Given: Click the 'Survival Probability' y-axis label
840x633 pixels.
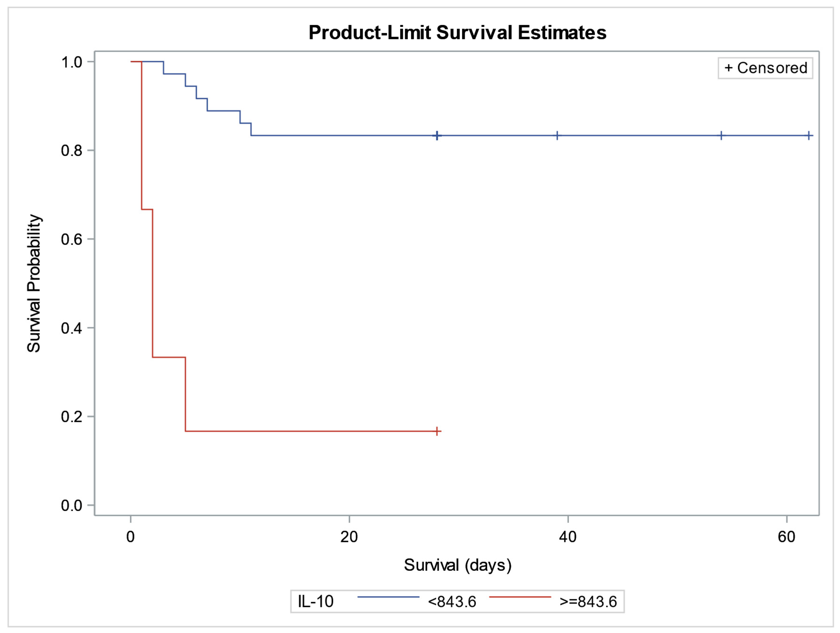Looking at the screenshot, I should 34,283.
